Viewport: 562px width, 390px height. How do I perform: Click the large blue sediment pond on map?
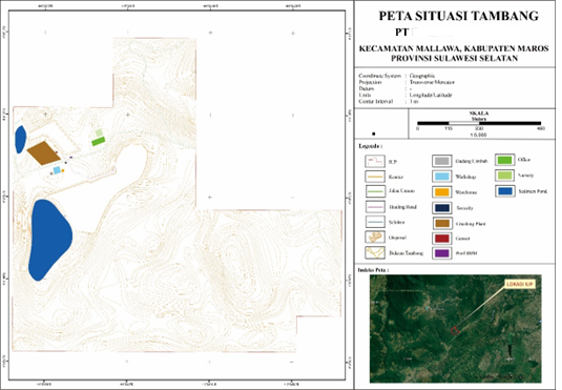coord(49,239)
